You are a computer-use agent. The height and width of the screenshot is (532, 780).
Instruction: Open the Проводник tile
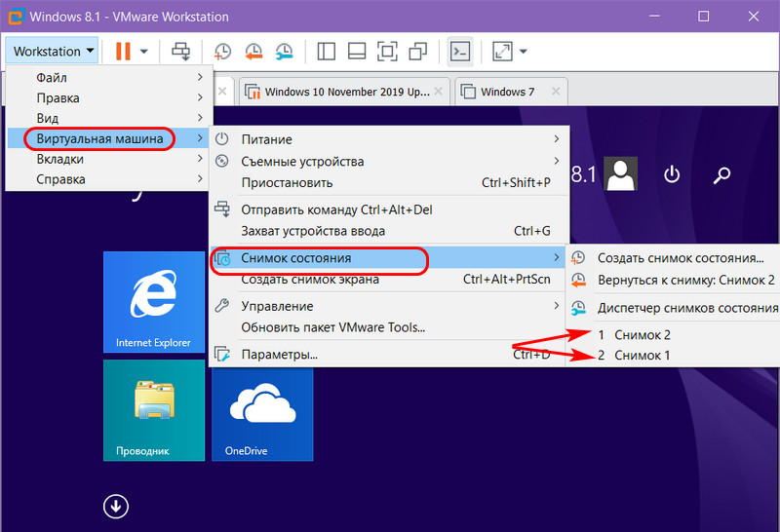click(x=154, y=410)
